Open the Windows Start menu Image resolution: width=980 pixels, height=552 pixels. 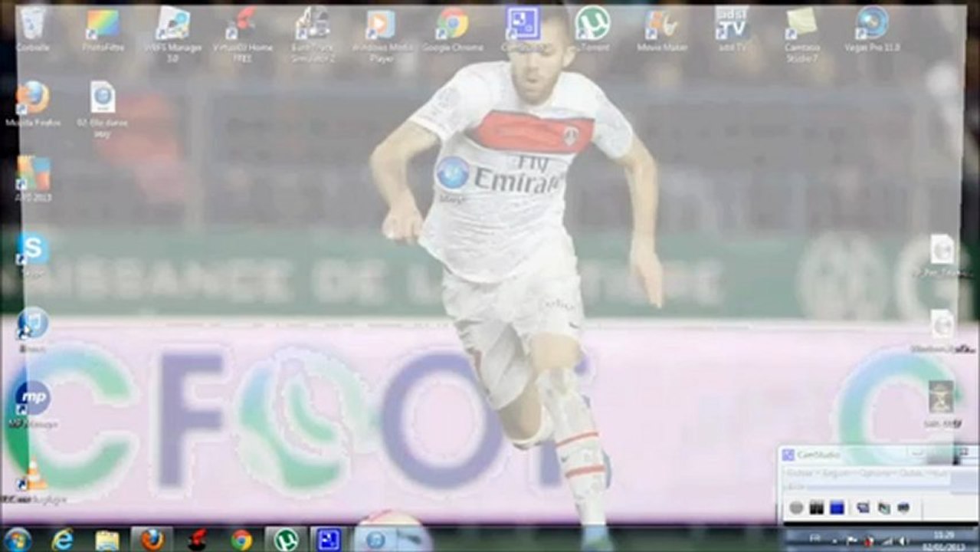point(17,539)
